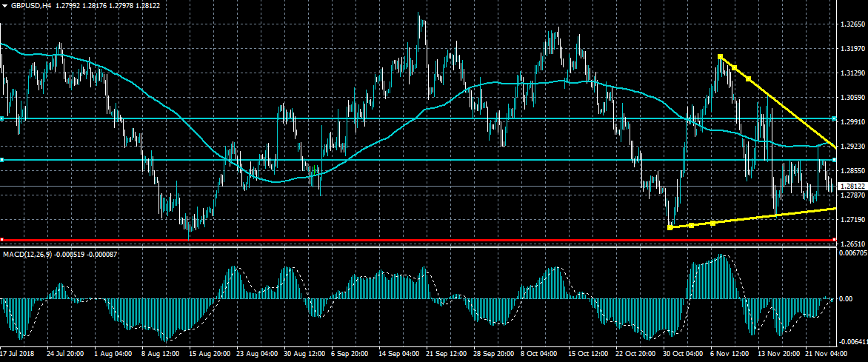Click the 1.32650 price axis label

(x=851, y=24)
